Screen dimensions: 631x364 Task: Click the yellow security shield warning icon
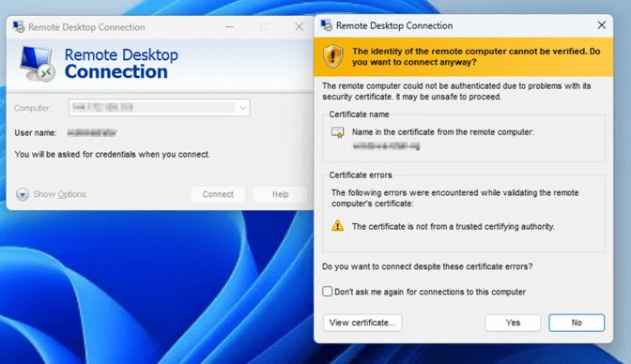point(332,56)
